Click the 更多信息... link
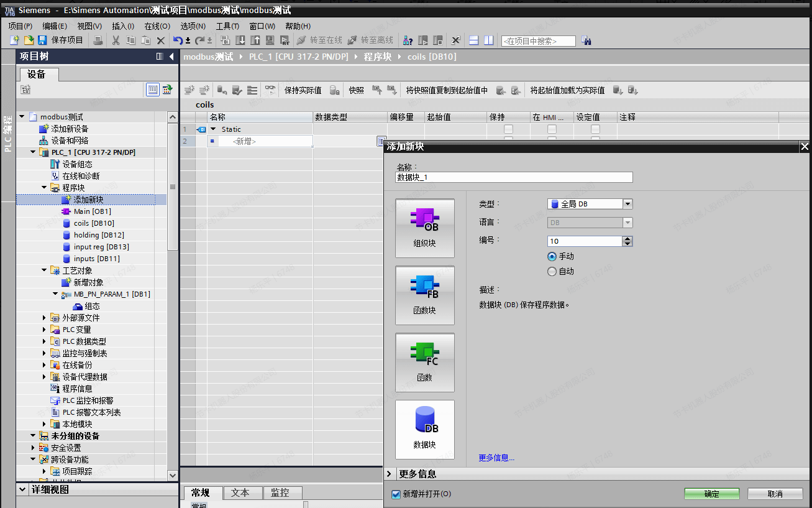The width and height of the screenshot is (812, 508). (496, 458)
